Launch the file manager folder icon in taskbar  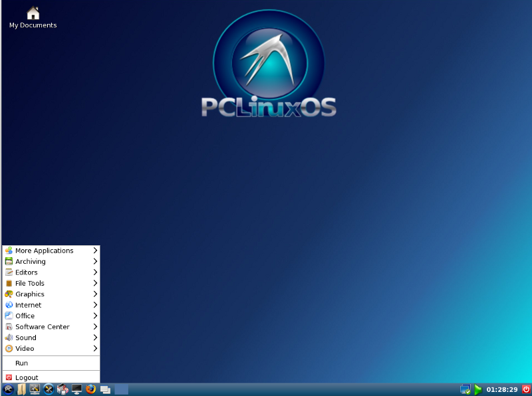pos(21,389)
